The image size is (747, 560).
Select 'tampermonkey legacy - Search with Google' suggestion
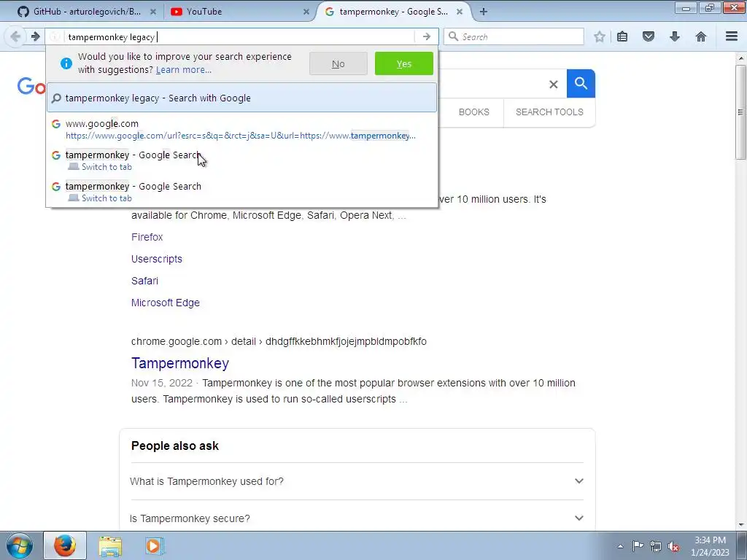click(x=241, y=98)
